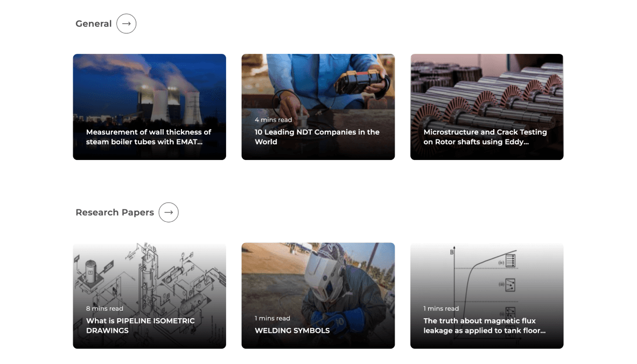Viewport: 637px width, 364px height.
Task: Click the '8 mins read' label
Action: pyautogui.click(x=104, y=309)
